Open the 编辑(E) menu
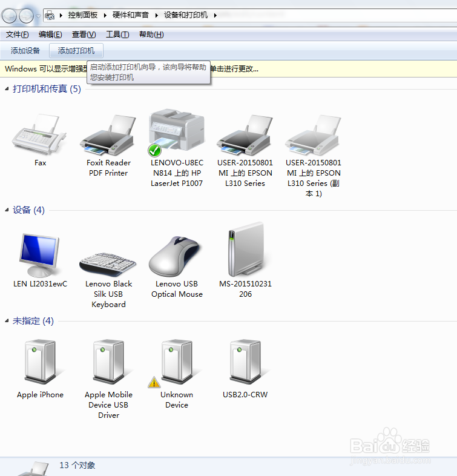Image resolution: width=457 pixels, height=476 pixels. [x=50, y=35]
